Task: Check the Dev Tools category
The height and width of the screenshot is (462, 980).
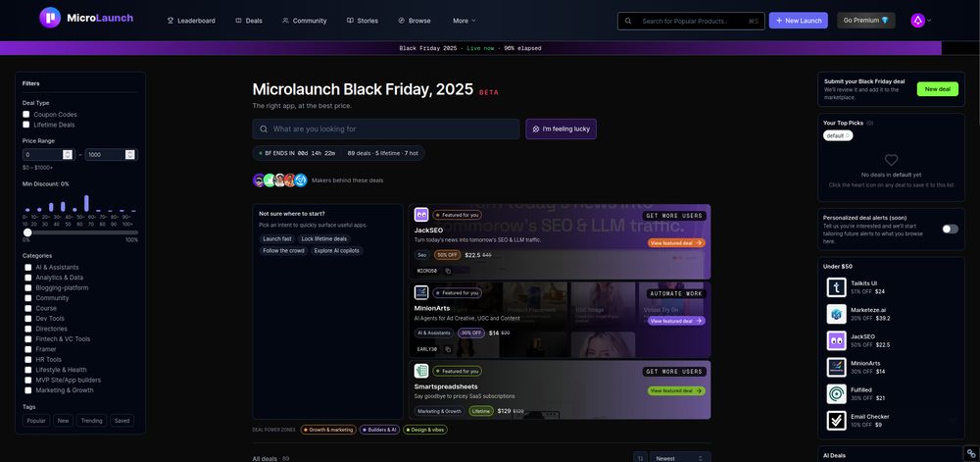Action: [28, 318]
